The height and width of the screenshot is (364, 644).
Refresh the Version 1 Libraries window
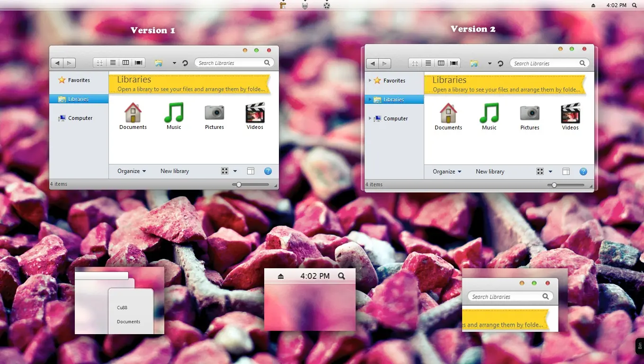tap(185, 63)
